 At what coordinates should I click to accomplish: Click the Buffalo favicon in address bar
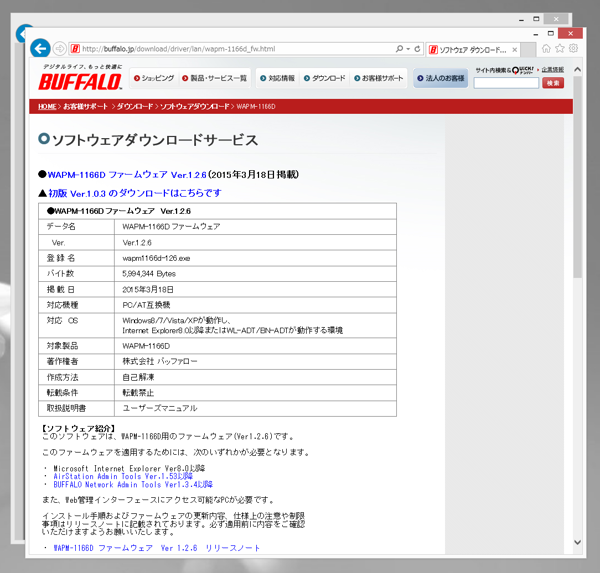point(75,49)
